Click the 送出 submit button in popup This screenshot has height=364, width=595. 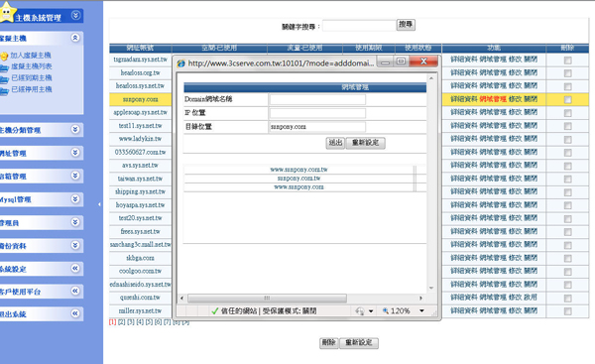point(335,143)
